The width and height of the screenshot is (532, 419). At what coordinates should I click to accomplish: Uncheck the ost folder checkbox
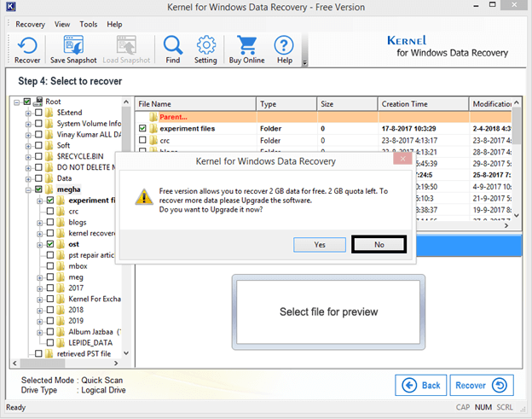point(50,244)
